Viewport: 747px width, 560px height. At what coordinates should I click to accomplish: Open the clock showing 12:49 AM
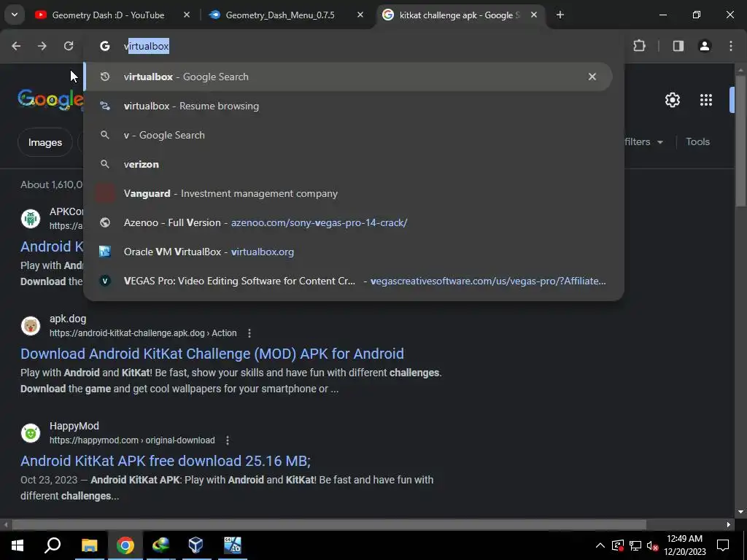[x=684, y=545]
